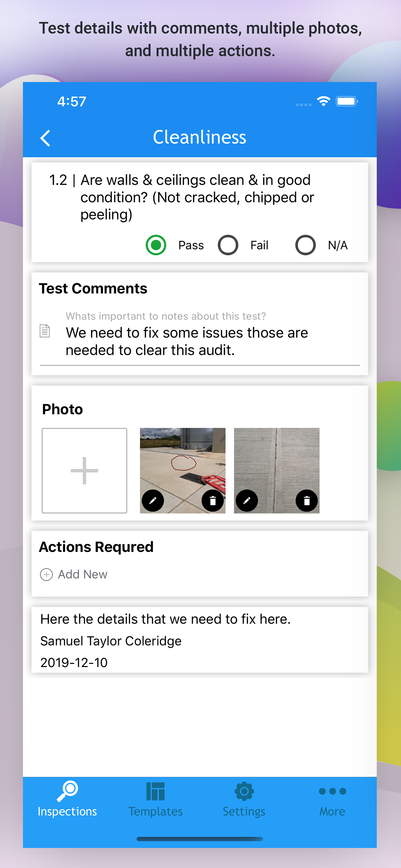Select the N/A radio button
Screen dimensions: 401x868
[306, 245]
